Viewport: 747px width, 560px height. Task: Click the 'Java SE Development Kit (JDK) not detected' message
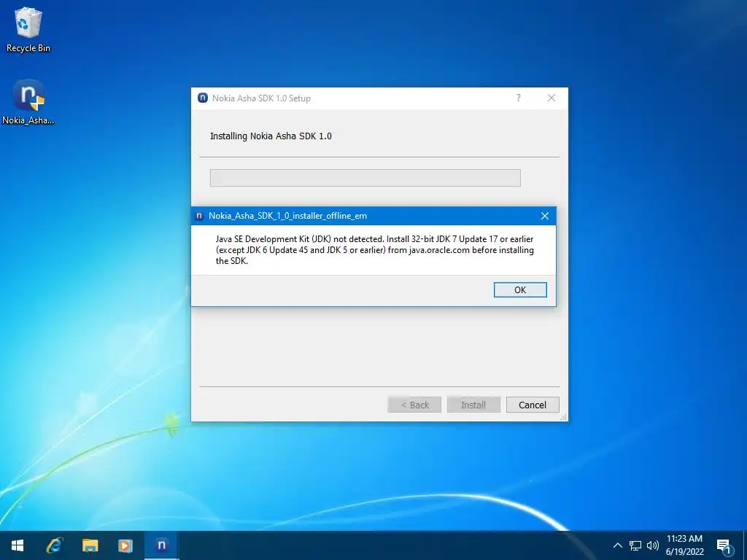coord(374,250)
